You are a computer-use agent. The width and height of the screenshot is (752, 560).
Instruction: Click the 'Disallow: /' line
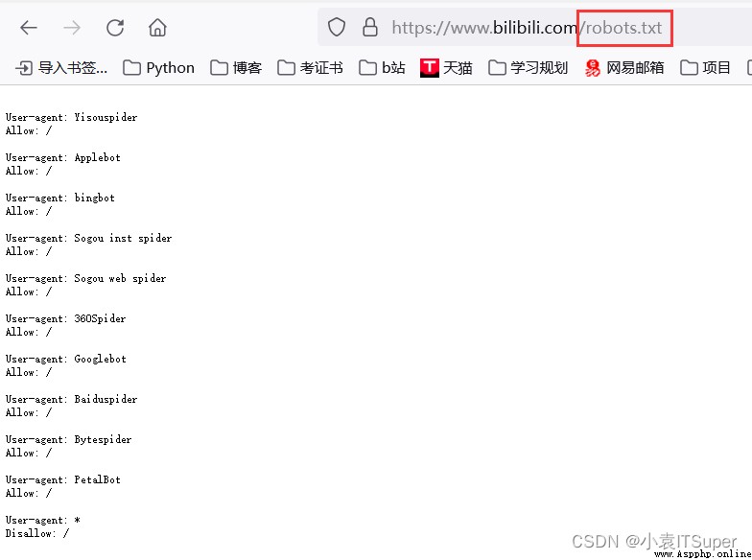36,533
